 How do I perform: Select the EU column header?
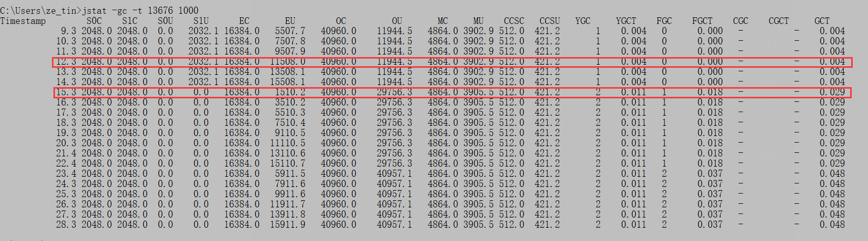click(x=290, y=21)
